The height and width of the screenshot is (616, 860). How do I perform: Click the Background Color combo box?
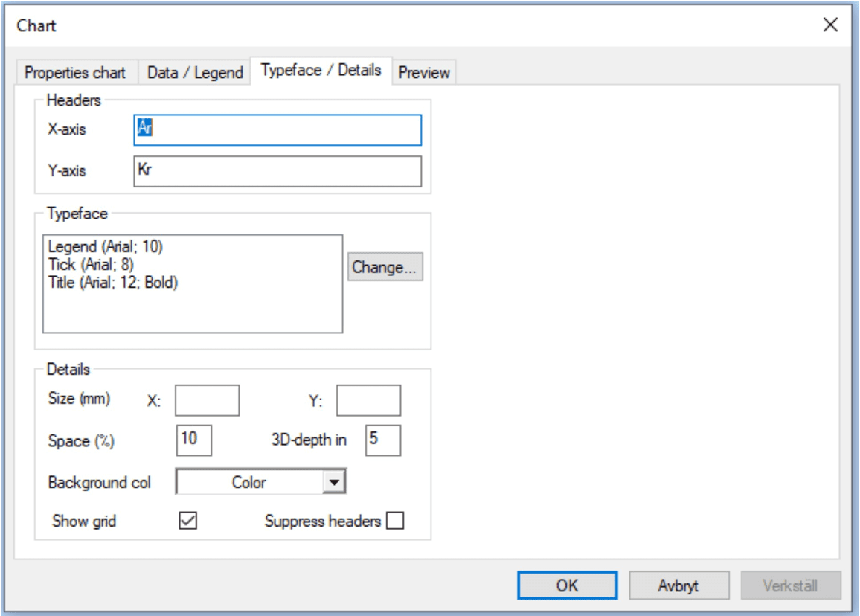(260, 482)
